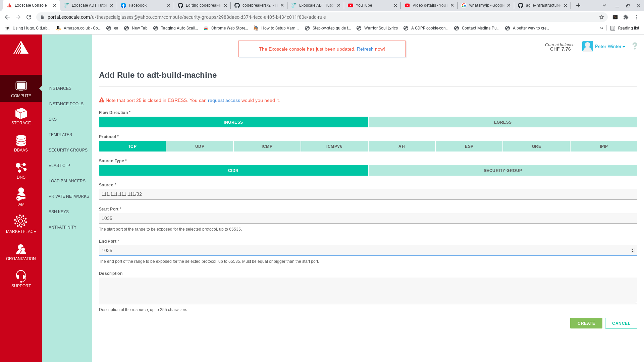This screenshot has width=644, height=362.
Task: Click into the Source CIDR field
Action: 368,194
